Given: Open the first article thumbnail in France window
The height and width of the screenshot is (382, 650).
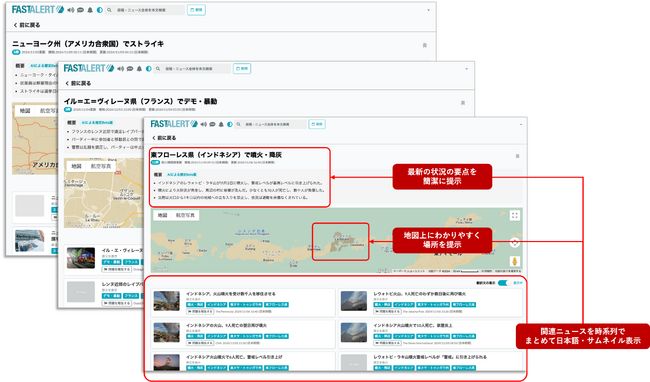Looking at the screenshot, I should coord(81,258).
